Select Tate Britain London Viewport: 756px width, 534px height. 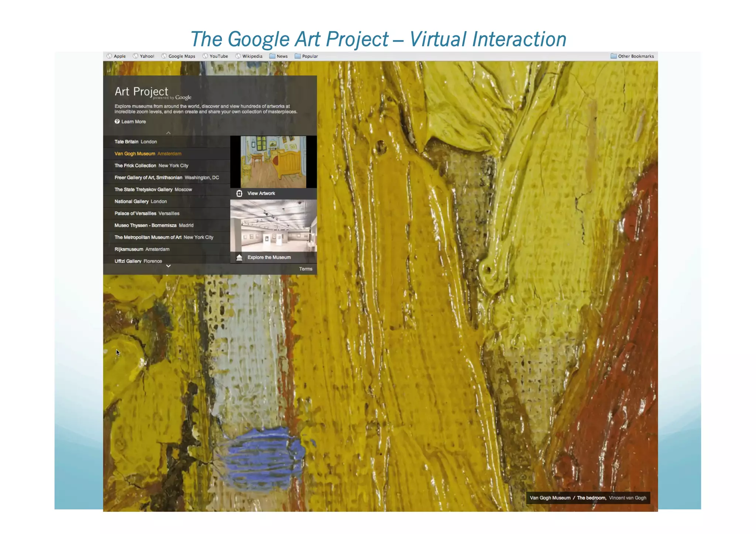167,142
